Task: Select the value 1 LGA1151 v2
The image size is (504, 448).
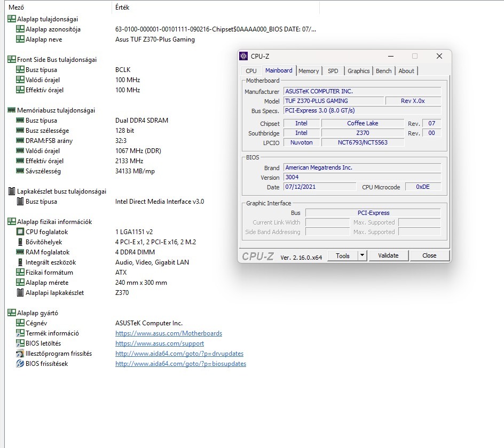Action: 134,232
